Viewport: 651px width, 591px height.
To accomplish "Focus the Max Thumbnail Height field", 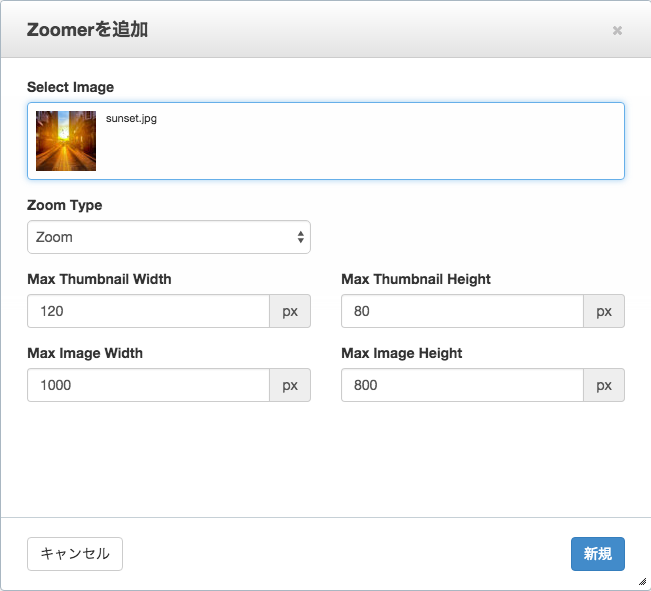I will pos(463,311).
